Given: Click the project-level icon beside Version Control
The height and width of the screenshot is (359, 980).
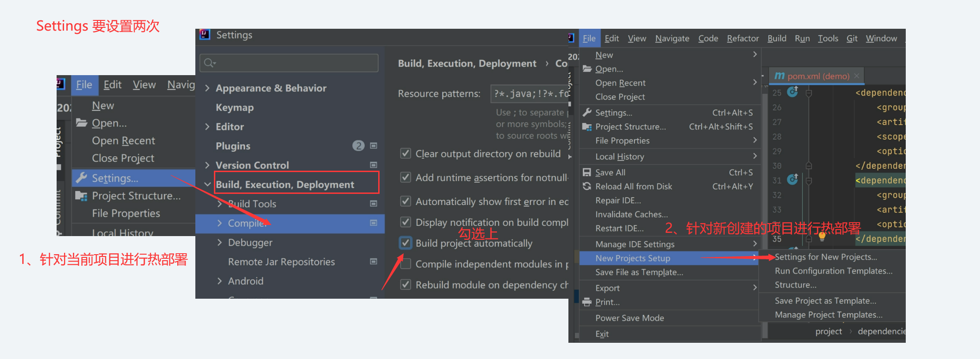Looking at the screenshot, I should (374, 165).
